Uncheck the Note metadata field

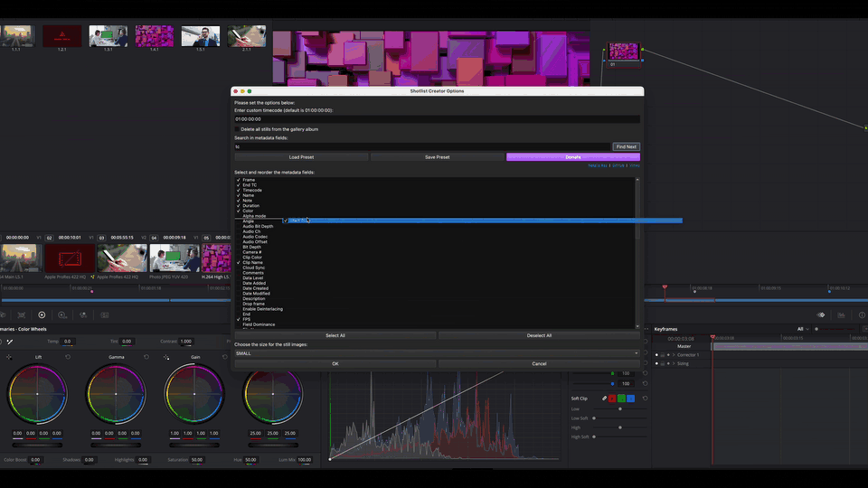click(x=239, y=201)
